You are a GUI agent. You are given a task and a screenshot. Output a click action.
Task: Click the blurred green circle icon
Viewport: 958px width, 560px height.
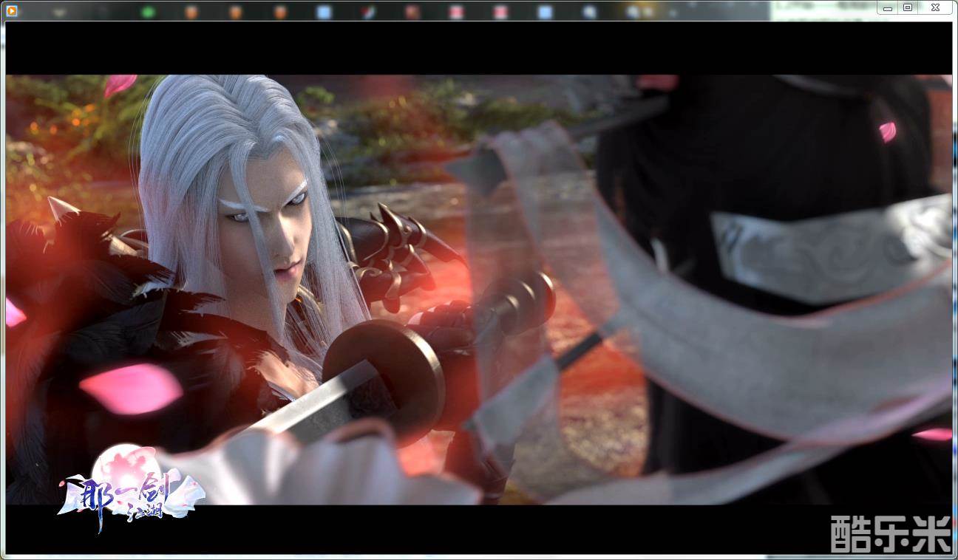click(148, 12)
